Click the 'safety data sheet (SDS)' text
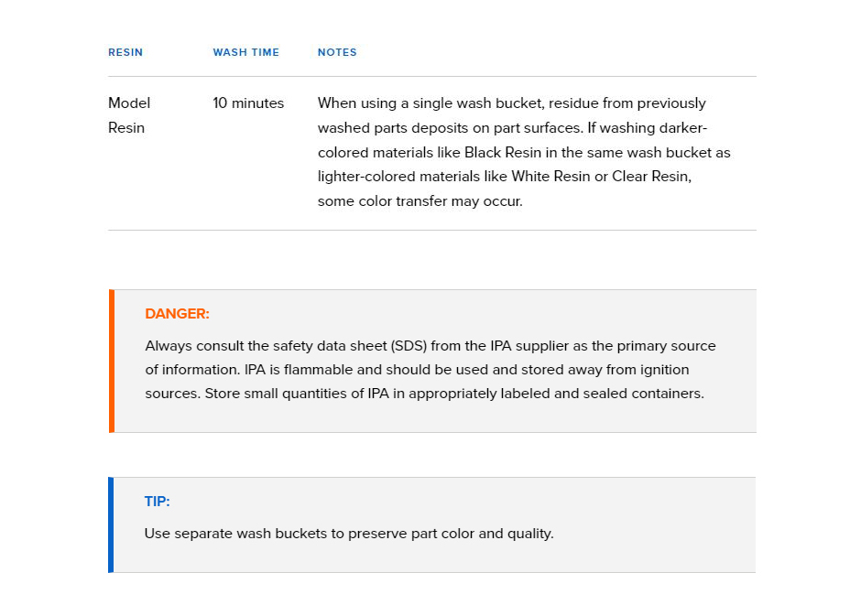The width and height of the screenshot is (861, 616). 350,346
